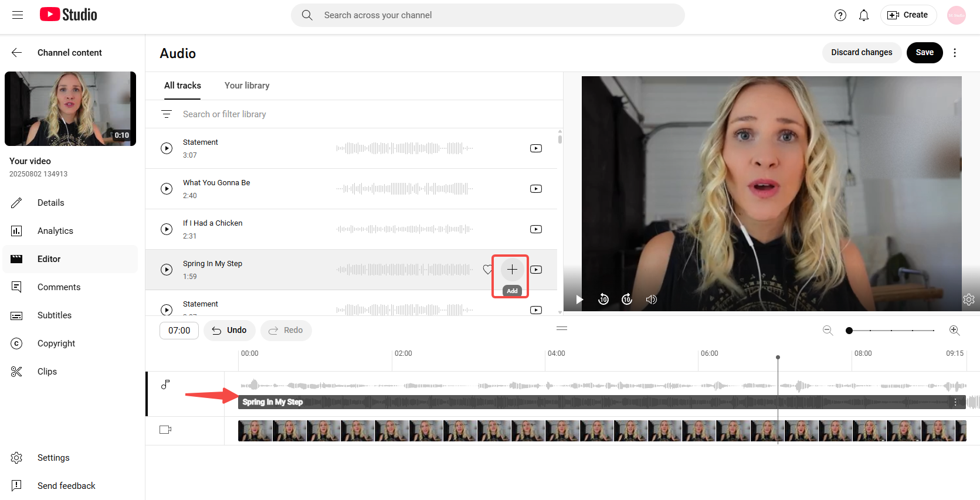Viewport: 980px width, 500px height.
Task: Open Subtitles in the sidebar
Action: point(55,315)
